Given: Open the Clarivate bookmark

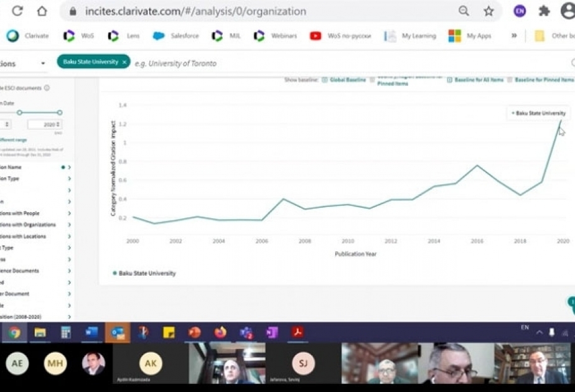Looking at the screenshot, I should 28,35.
